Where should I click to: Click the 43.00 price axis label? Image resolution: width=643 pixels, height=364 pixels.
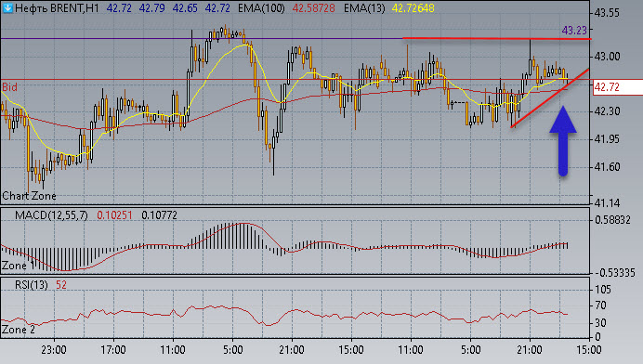[x=607, y=57]
